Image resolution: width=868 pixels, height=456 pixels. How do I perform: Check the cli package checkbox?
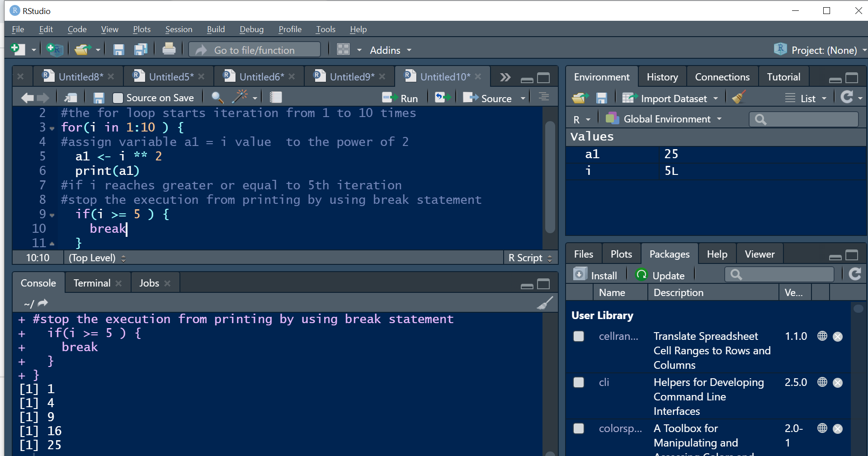(x=579, y=382)
